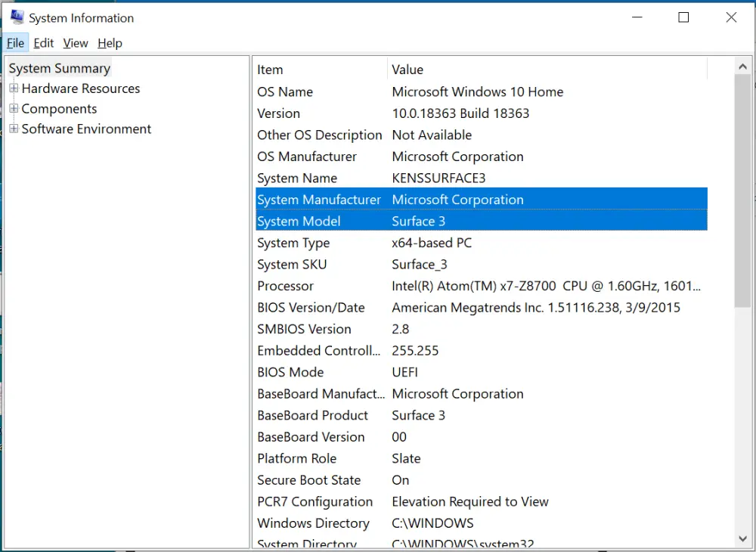Screen dimensions: 756x552
Task: Select System Summary in the tree
Action: 60,68
